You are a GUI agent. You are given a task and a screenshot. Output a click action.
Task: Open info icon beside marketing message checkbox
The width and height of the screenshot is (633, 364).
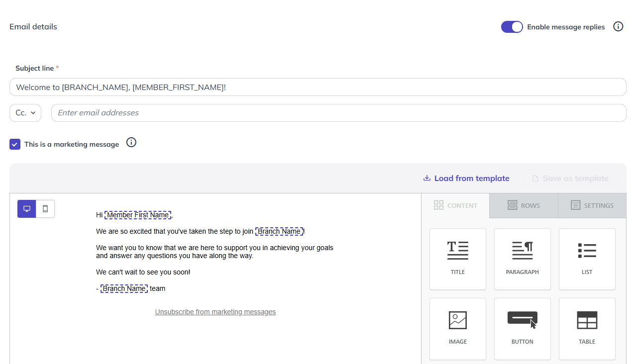click(x=131, y=143)
